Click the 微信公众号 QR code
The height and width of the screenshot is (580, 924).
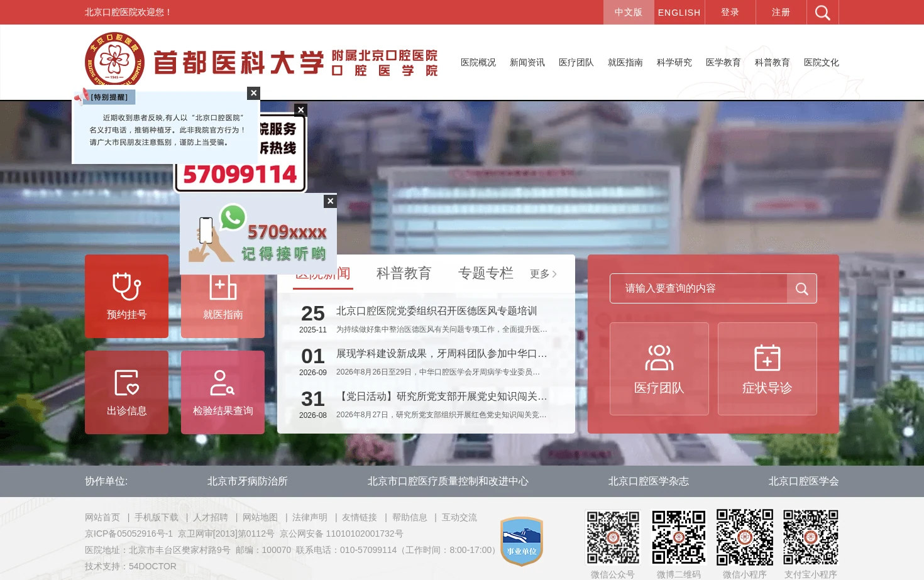(613, 537)
